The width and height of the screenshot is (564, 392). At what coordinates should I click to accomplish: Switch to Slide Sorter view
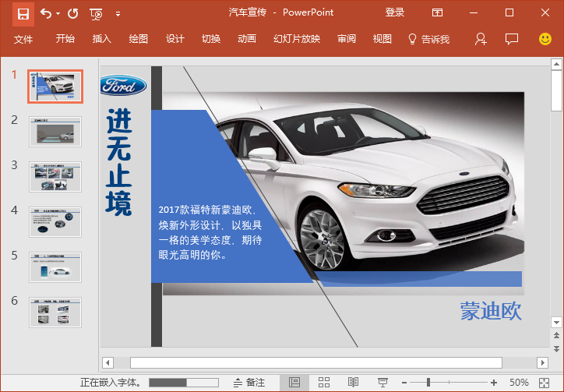[324, 383]
